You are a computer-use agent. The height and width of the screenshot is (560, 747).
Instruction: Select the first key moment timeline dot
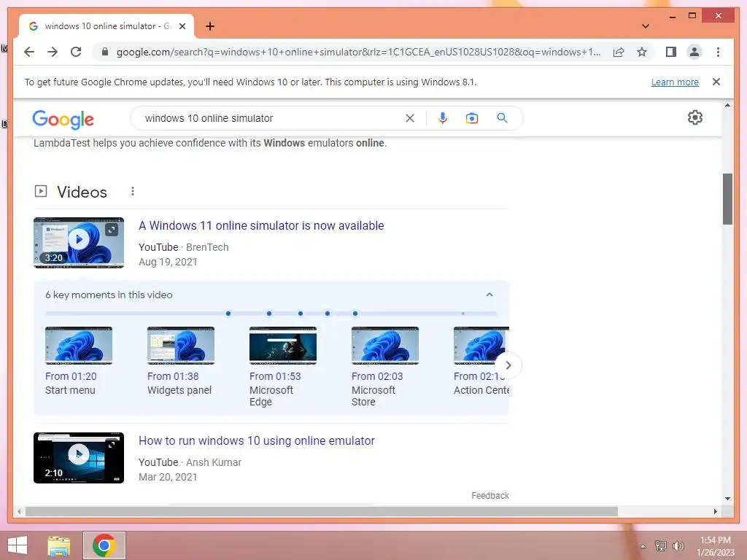(x=228, y=314)
